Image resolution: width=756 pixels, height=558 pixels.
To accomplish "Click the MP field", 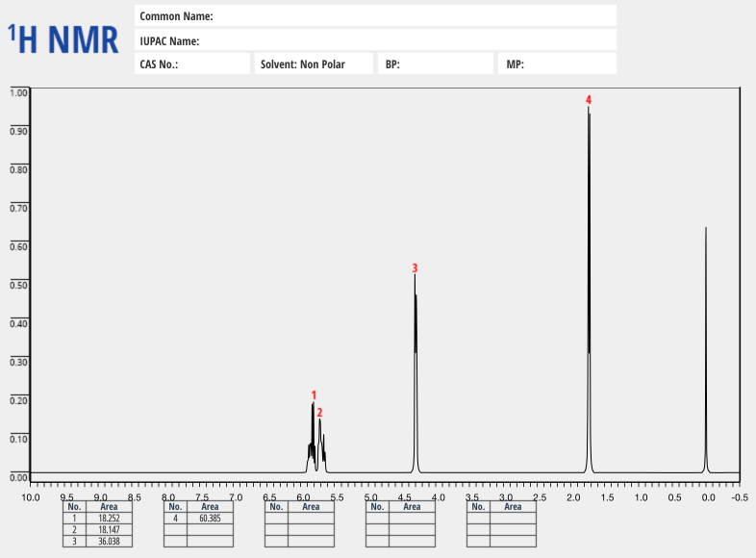I will tap(557, 63).
